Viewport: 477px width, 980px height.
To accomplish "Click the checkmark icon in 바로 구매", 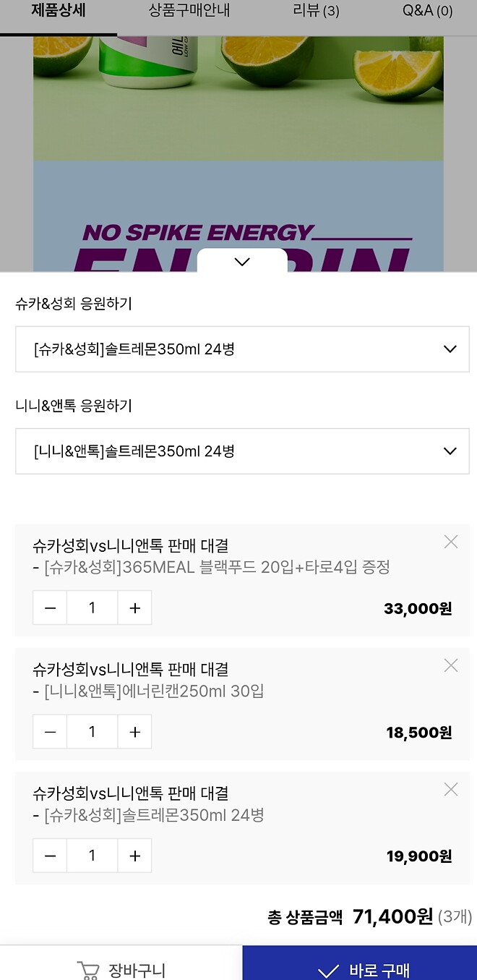I will pyautogui.click(x=330, y=969).
